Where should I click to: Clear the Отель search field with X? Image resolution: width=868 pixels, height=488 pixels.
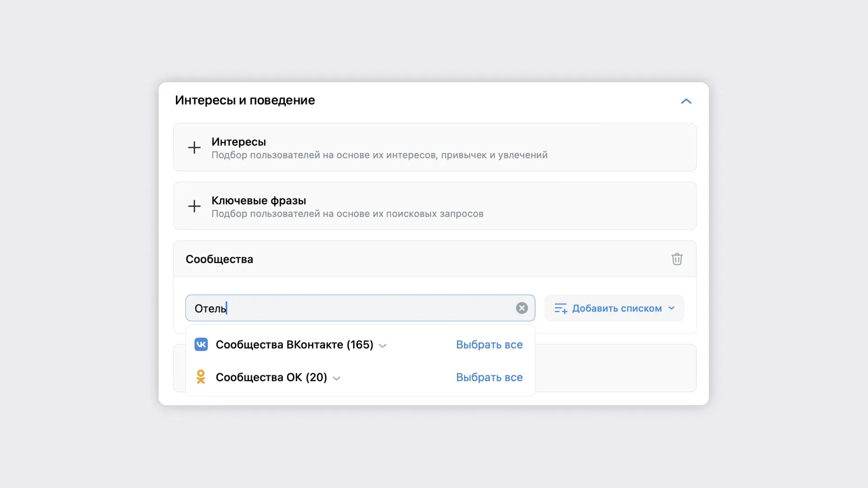[x=522, y=308]
